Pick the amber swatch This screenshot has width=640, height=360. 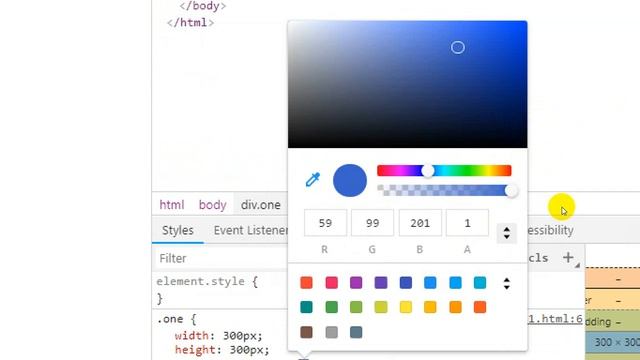pos(430,307)
